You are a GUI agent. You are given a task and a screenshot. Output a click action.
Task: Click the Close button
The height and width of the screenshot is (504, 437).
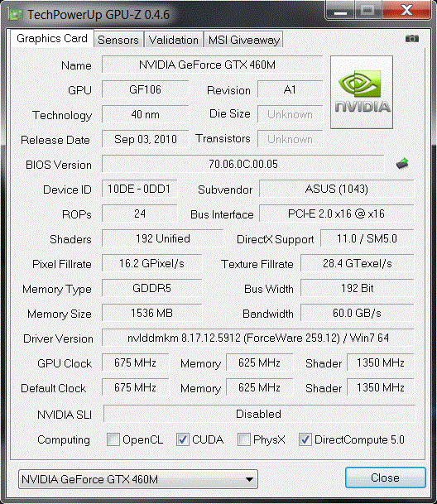385,478
